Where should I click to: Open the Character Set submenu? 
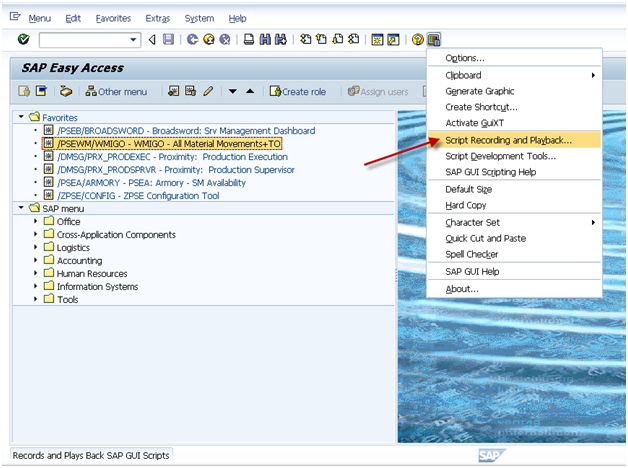[515, 223]
